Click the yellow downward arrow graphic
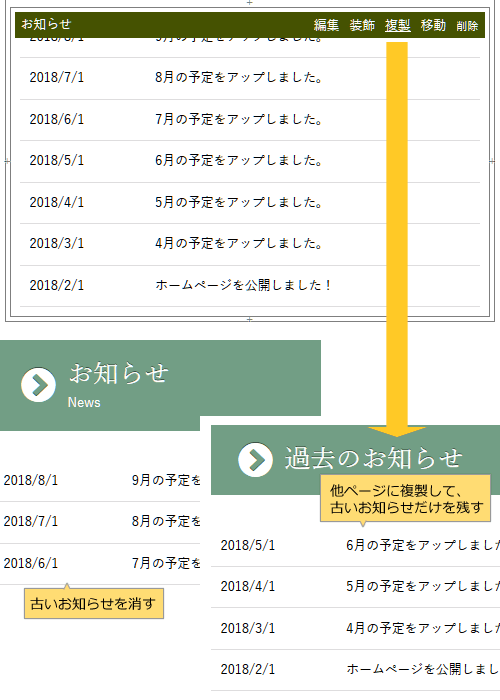The image size is (500, 700). (397, 239)
